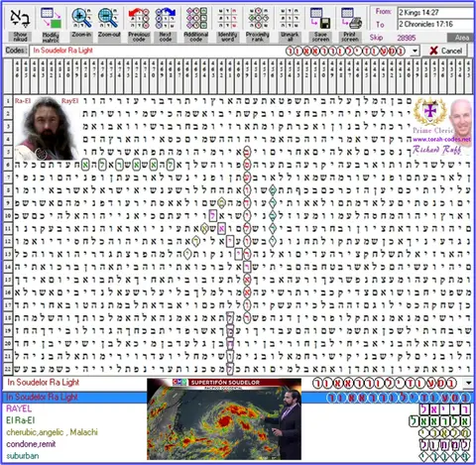Click the Save screen icon
The image size is (476, 465).
(320, 25)
